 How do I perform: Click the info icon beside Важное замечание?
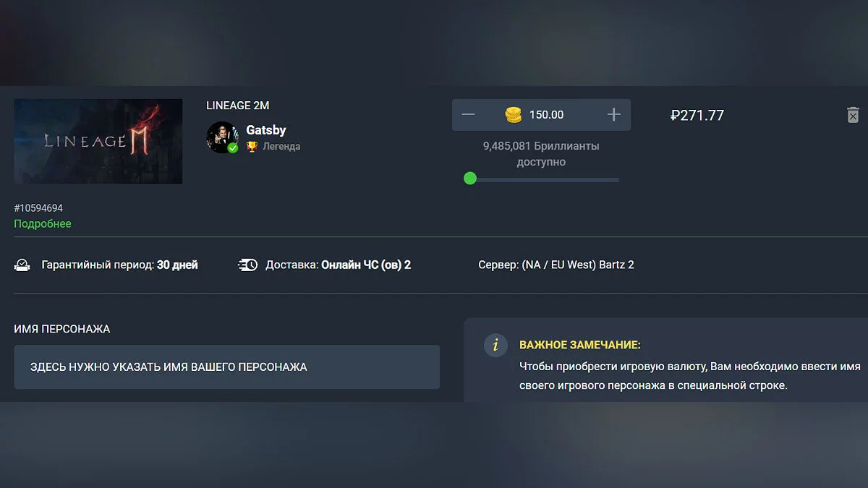coord(495,346)
